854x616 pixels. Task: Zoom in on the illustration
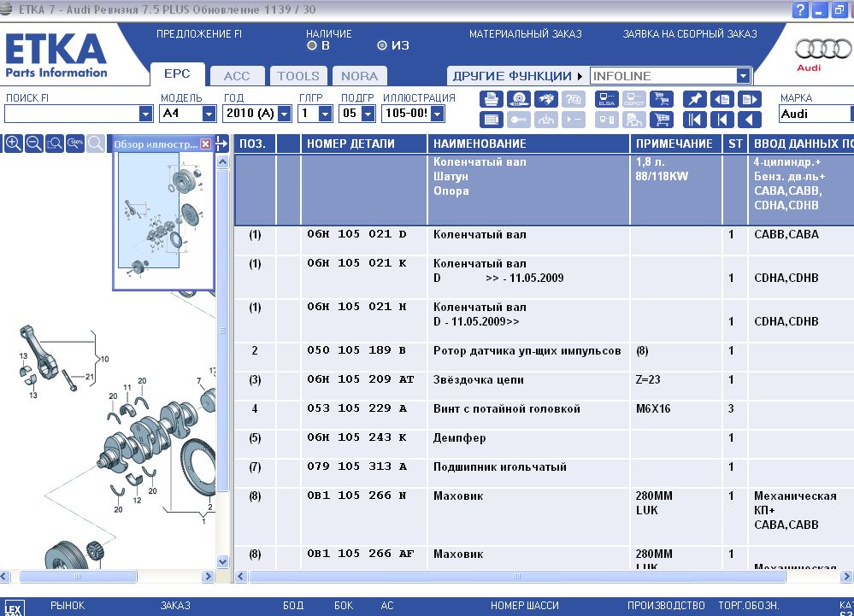pos(14,144)
